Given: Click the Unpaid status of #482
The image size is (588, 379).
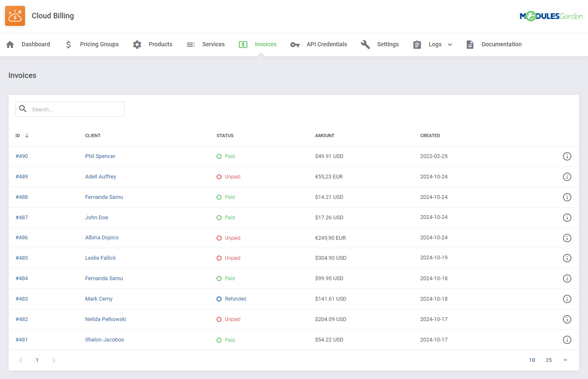Looking at the screenshot, I should [x=228, y=319].
